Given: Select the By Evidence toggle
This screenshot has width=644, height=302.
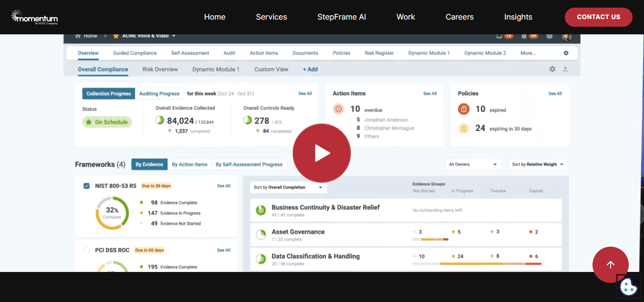Looking at the screenshot, I should 149,165.
